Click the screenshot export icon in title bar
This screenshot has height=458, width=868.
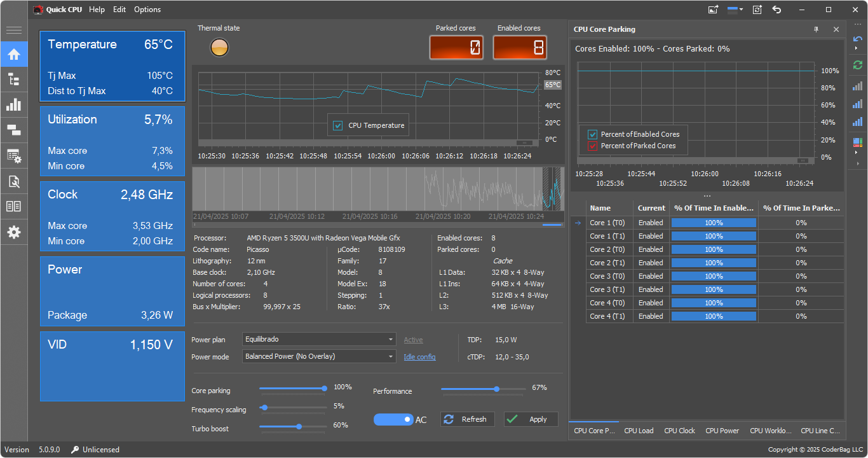[714, 10]
